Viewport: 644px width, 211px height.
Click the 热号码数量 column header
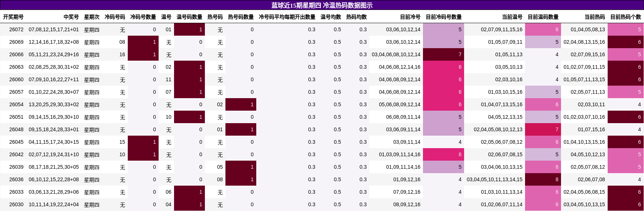click(241, 17)
